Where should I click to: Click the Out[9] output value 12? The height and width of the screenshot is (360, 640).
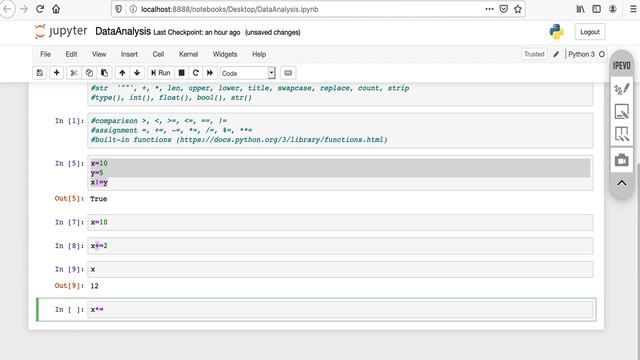[x=94, y=286]
